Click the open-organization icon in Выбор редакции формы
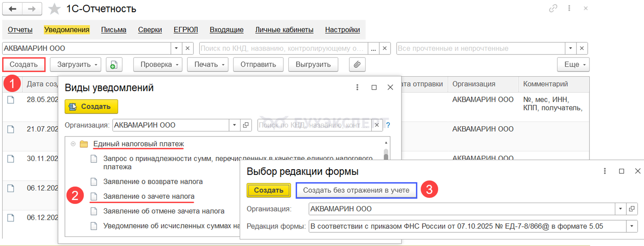This screenshot has height=246, width=644. tap(632, 209)
